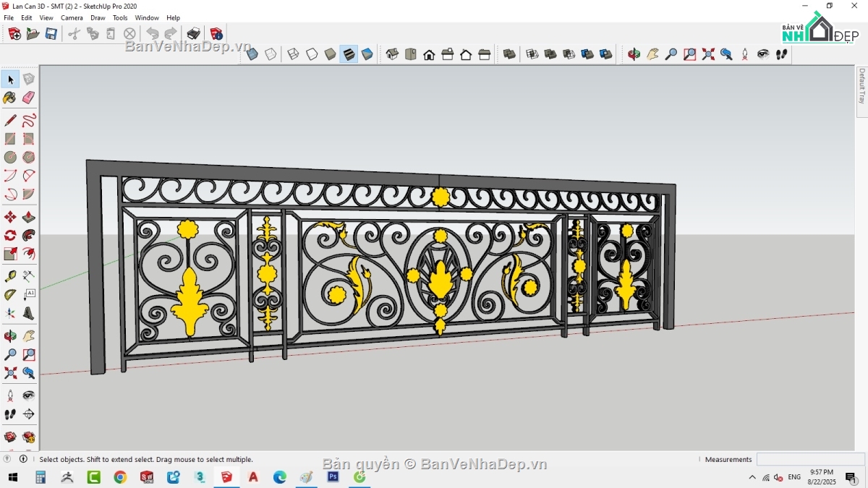Open the Camera menu
This screenshot has height=488, width=868.
pyautogui.click(x=72, y=17)
